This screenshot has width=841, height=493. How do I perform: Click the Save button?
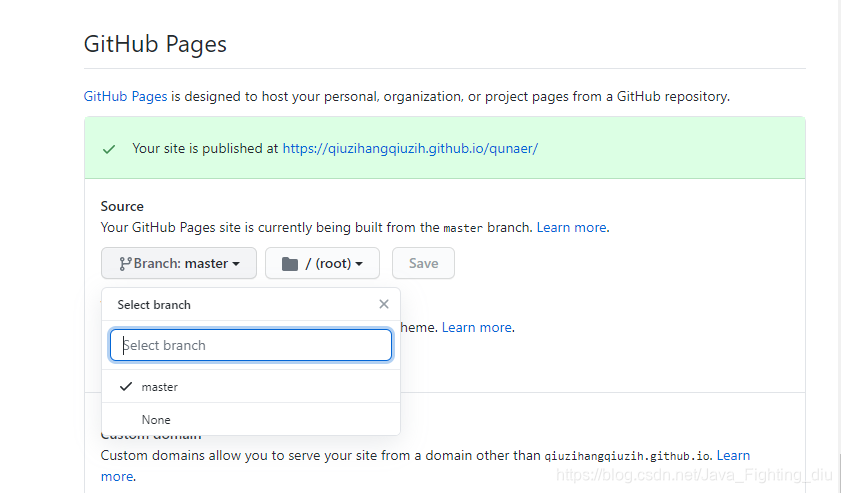pos(423,263)
